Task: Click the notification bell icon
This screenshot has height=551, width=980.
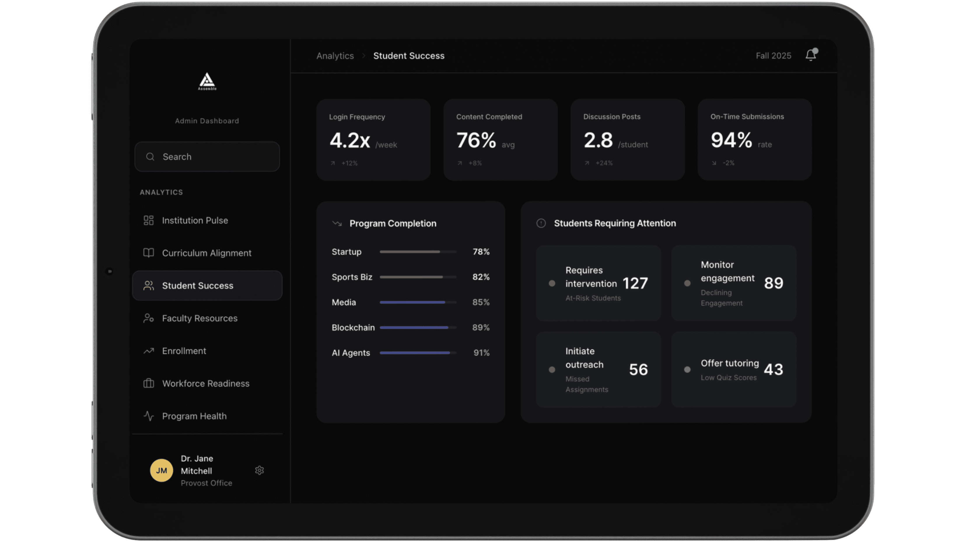Action: tap(810, 55)
